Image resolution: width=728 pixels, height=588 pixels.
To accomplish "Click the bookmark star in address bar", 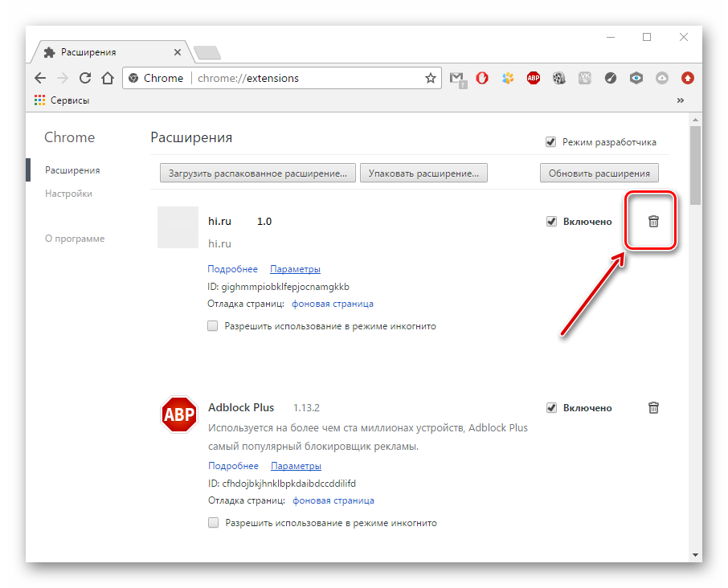I will 431,78.
